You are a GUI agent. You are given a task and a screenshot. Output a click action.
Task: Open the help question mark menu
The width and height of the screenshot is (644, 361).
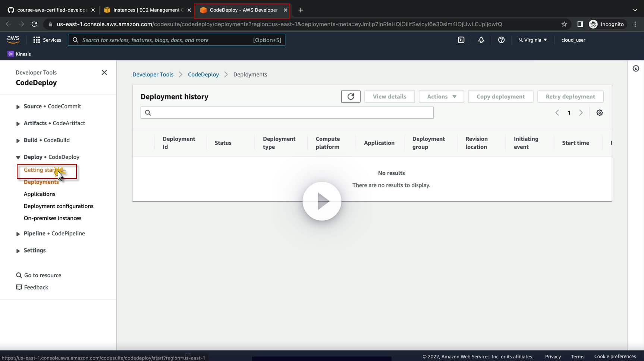(502, 40)
